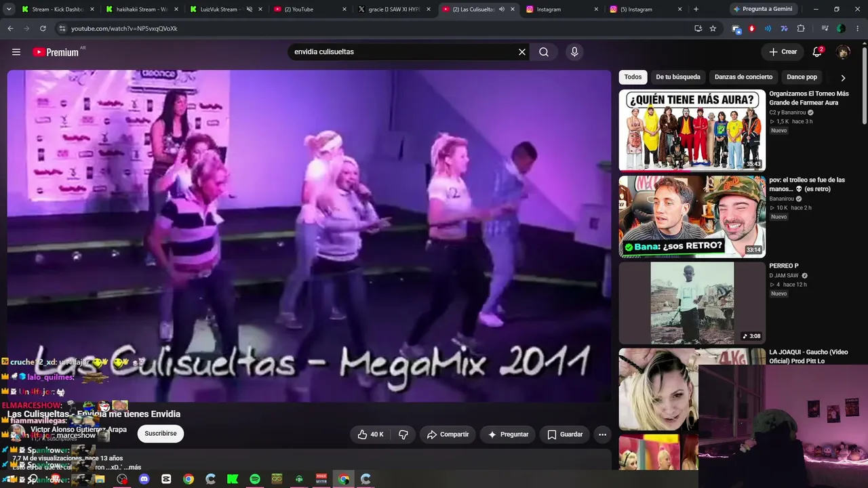The image size is (868, 488).
Task: Start voice search with the microphone
Action: click(x=574, y=52)
